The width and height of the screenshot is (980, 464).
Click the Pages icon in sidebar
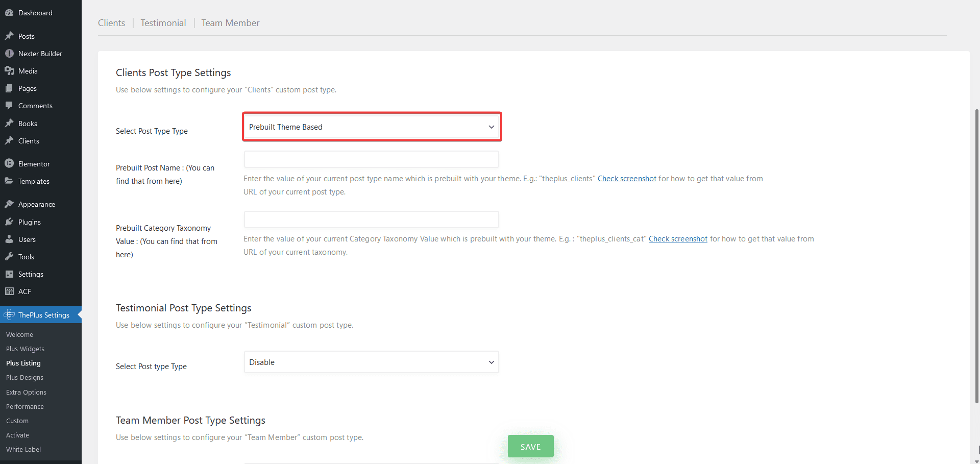coord(9,88)
